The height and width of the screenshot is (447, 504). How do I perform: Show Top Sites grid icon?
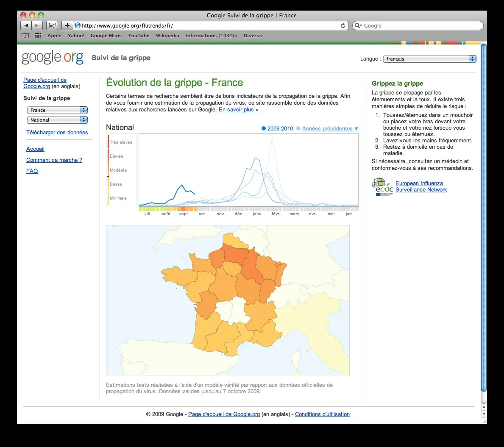click(38, 35)
